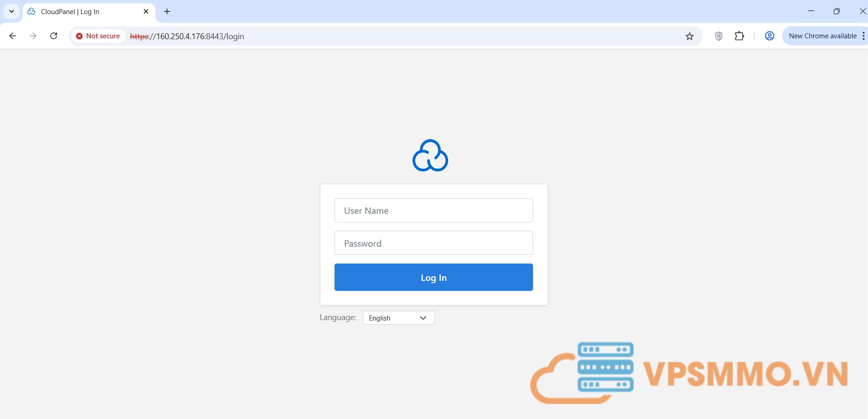Open the Chrome profile icon
The height and width of the screenshot is (419, 868).
click(769, 36)
